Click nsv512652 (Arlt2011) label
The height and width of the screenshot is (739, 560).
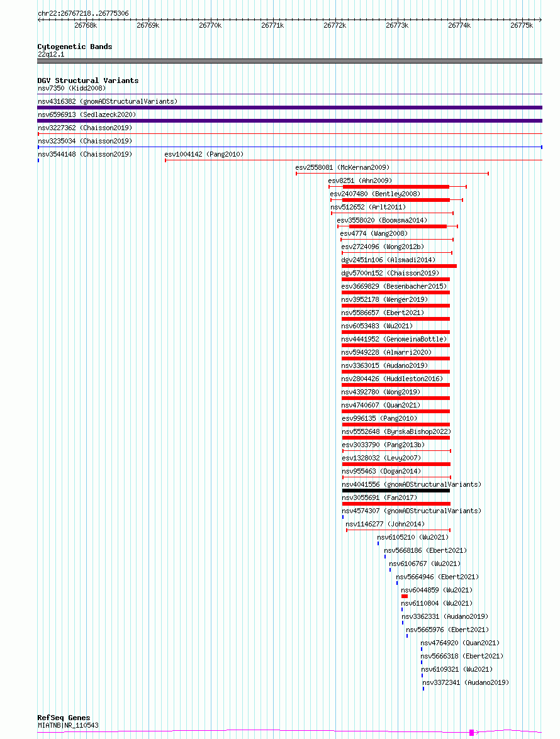(x=368, y=207)
